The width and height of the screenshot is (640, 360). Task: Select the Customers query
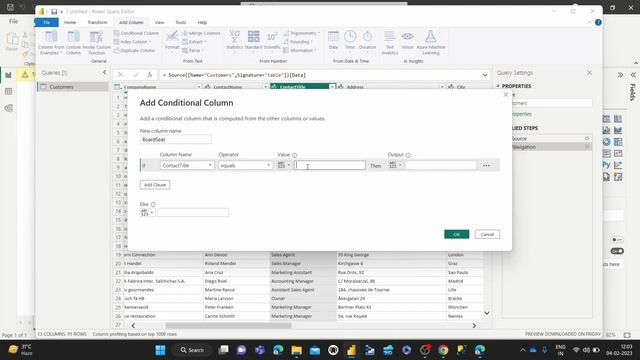(x=73, y=87)
